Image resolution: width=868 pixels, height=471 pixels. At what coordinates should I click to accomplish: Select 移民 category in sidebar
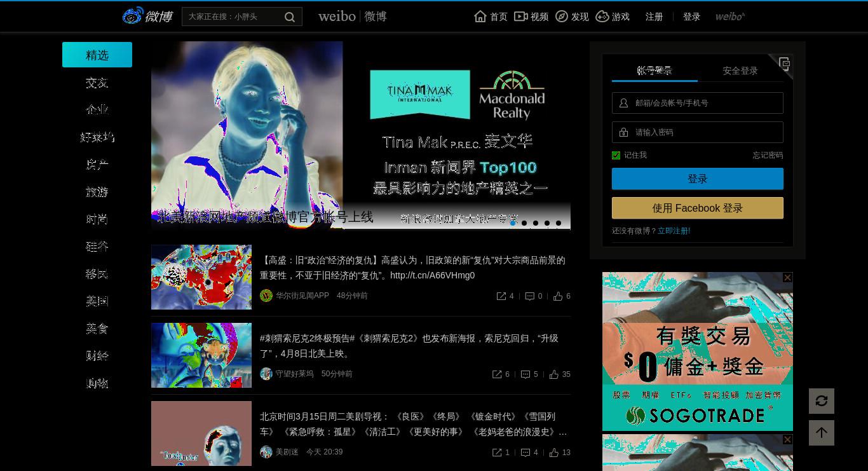[x=97, y=274]
